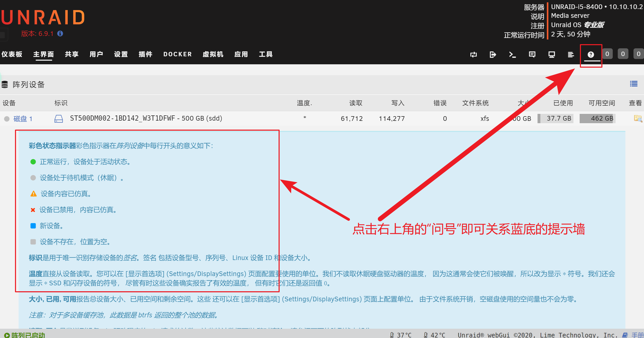This screenshot has width=644, height=338.
Task: Click the 61,712 reads value
Action: click(352, 119)
